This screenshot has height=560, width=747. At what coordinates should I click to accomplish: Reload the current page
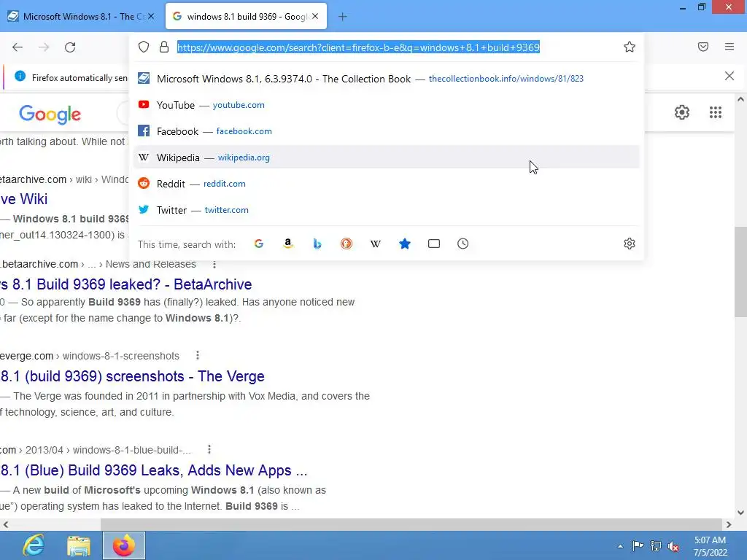coord(70,47)
